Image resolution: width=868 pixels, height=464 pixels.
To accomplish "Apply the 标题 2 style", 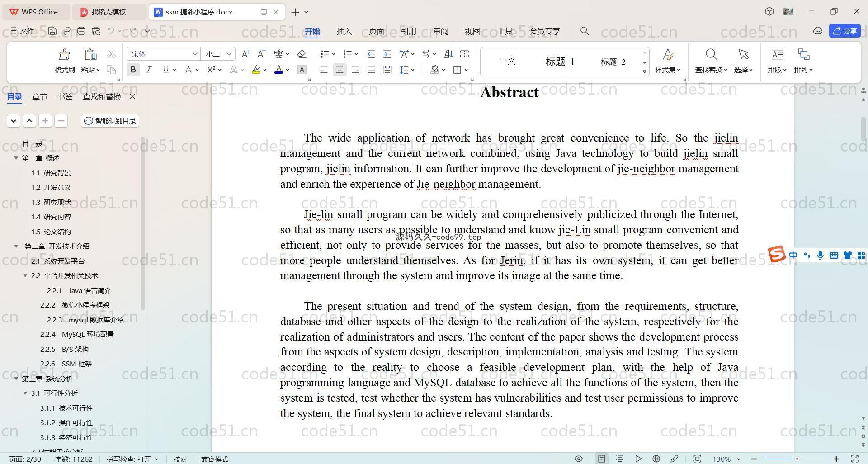I will click(613, 62).
